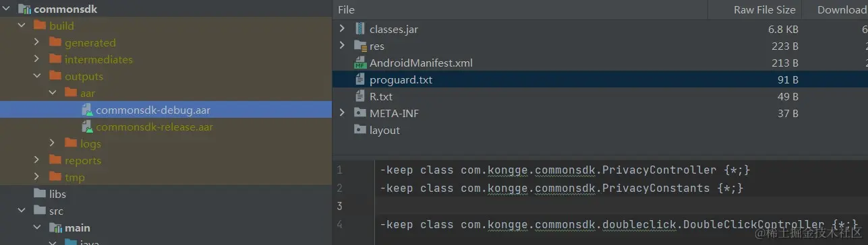Click the layout folder icon
868x245 pixels.
point(360,130)
